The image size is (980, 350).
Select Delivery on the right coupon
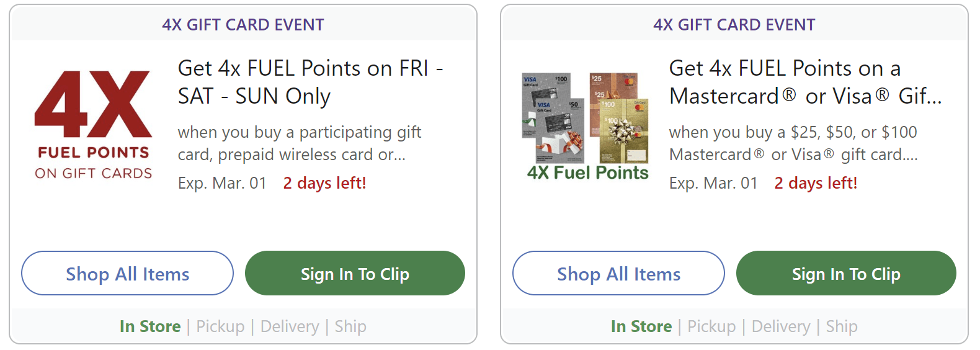click(781, 326)
